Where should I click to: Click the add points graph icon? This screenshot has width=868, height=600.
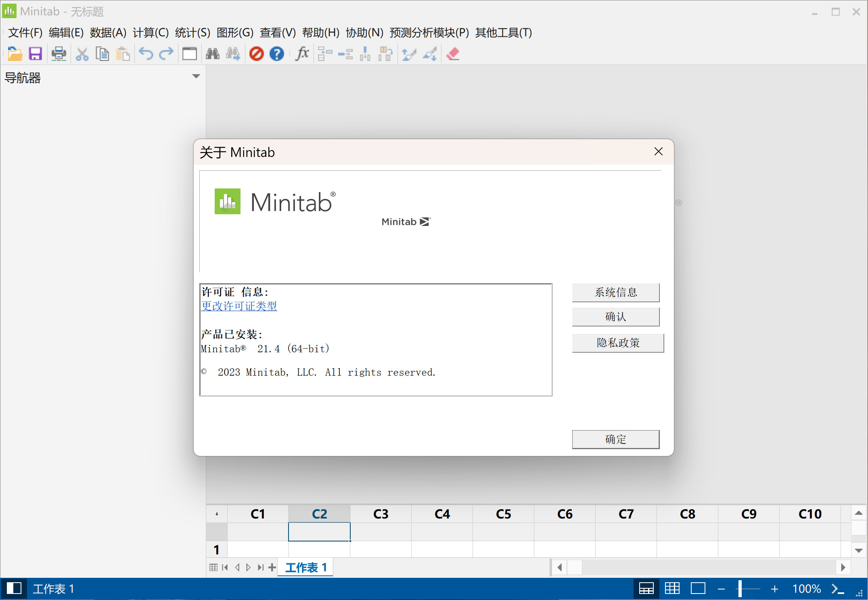(430, 54)
